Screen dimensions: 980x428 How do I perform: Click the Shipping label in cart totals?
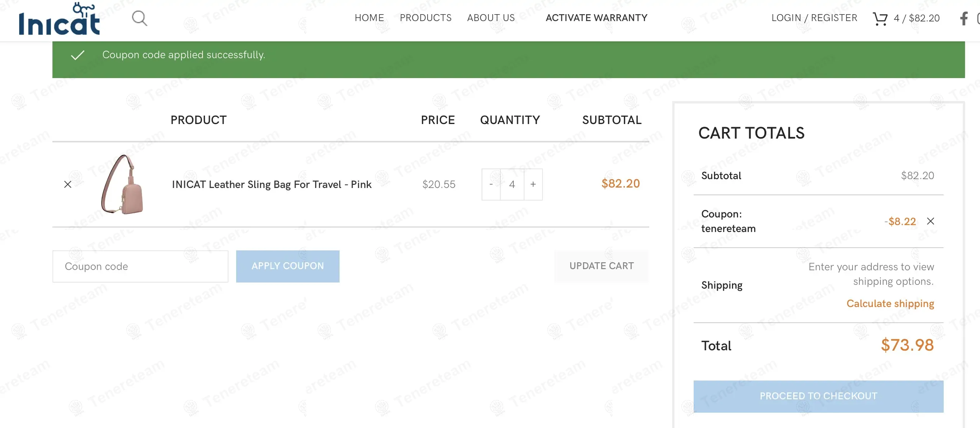pos(722,285)
